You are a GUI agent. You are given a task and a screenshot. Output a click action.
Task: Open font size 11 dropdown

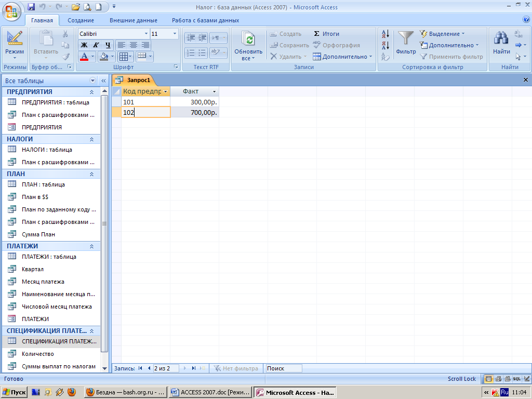[175, 34]
